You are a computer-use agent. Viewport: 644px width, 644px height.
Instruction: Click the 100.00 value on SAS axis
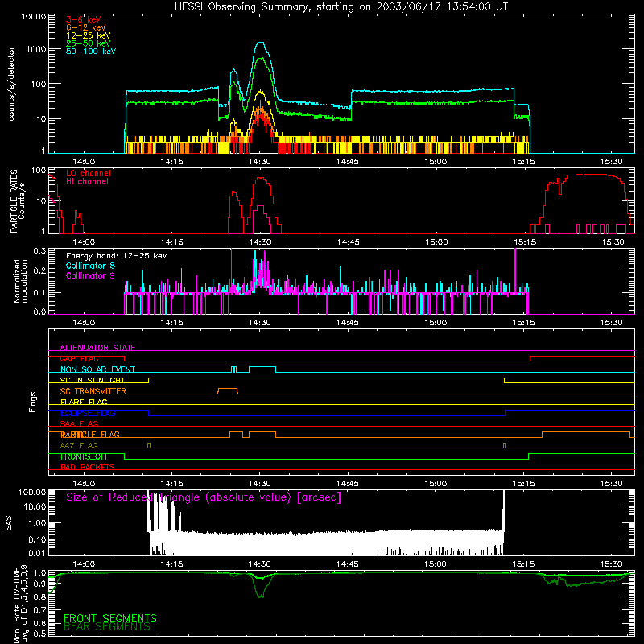pos(32,493)
